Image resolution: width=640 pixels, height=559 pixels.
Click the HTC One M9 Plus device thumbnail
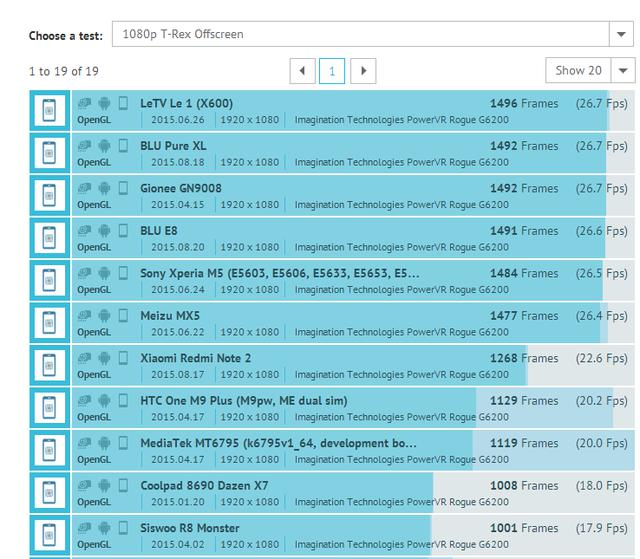49,408
